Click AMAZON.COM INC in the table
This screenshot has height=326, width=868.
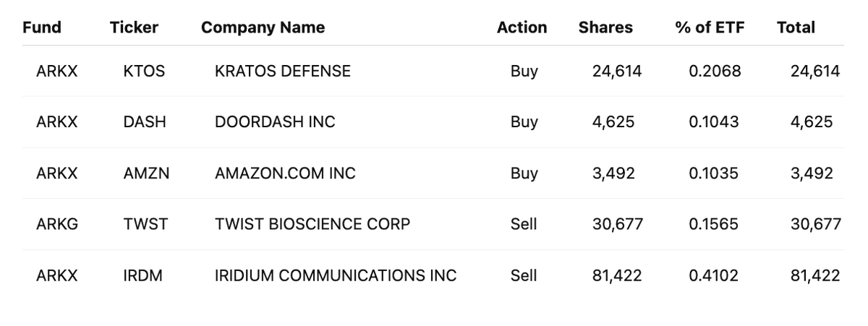pos(285,173)
